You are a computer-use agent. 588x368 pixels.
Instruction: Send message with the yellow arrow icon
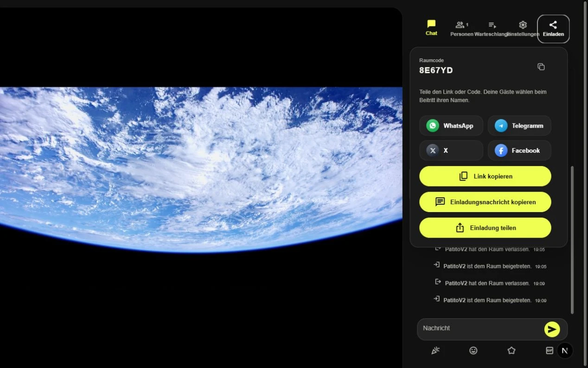(x=552, y=329)
